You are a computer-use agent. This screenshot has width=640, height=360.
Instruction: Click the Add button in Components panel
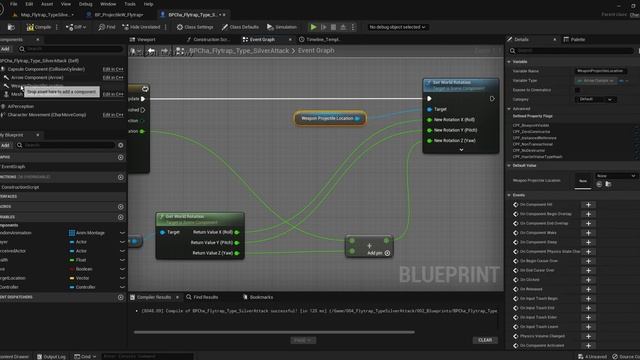tap(5, 49)
